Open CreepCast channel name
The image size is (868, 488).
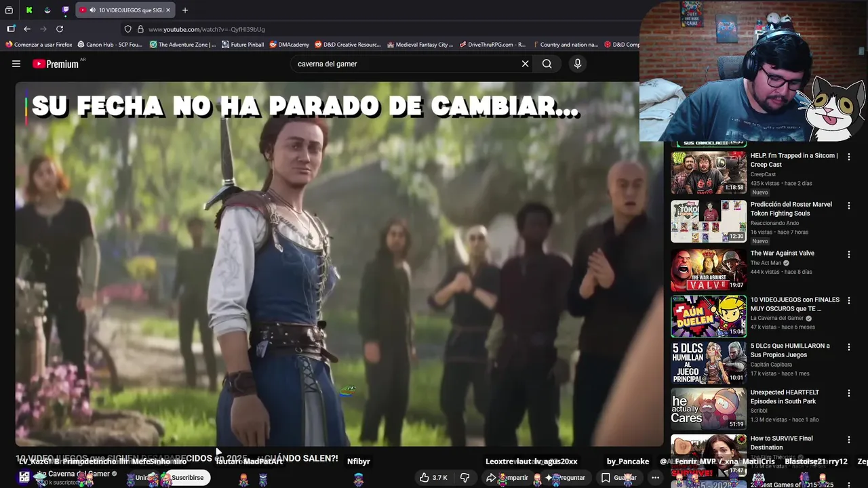(x=763, y=174)
